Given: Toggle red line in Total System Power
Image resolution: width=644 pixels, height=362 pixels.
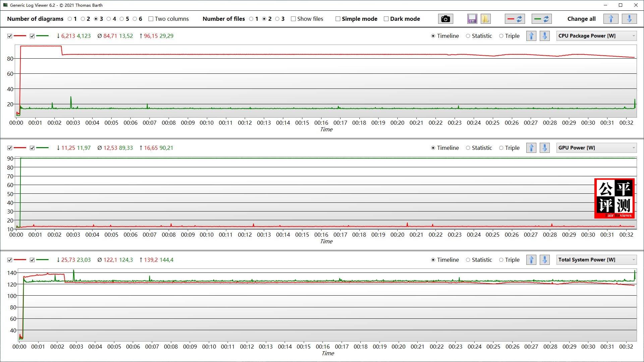Looking at the screenshot, I should [10, 260].
